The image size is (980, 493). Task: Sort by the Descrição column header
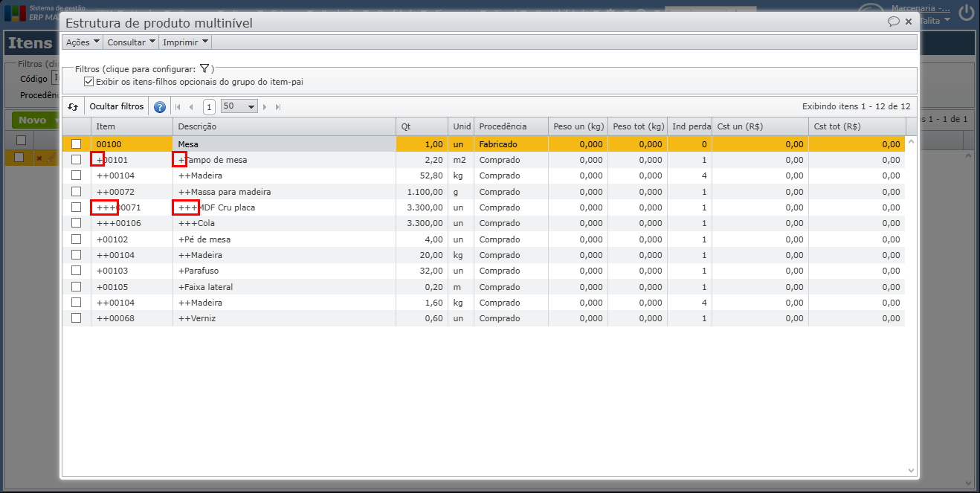[284, 126]
